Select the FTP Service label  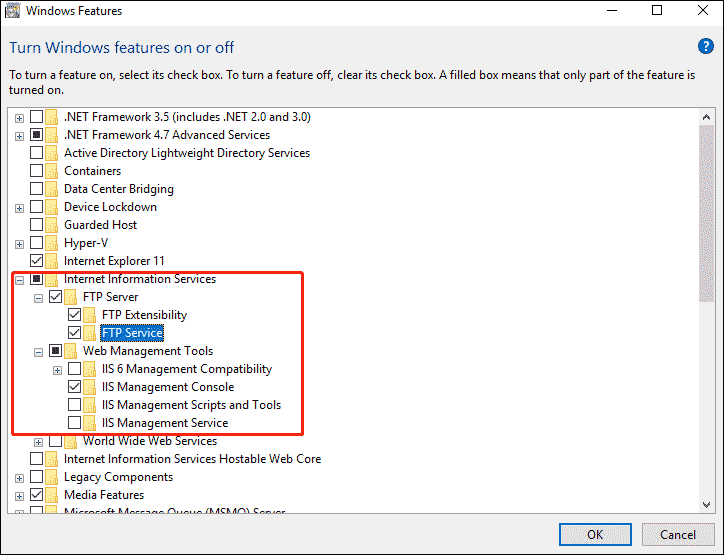pos(132,333)
